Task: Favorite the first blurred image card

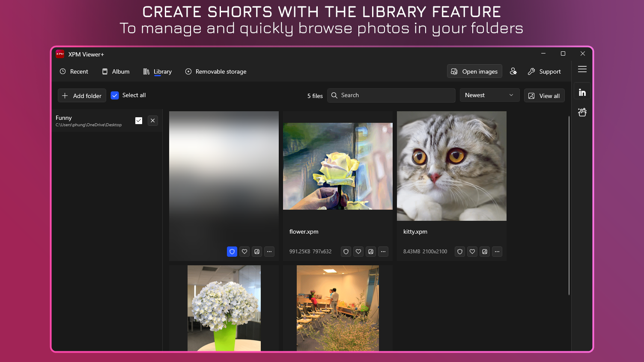Action: pyautogui.click(x=244, y=252)
